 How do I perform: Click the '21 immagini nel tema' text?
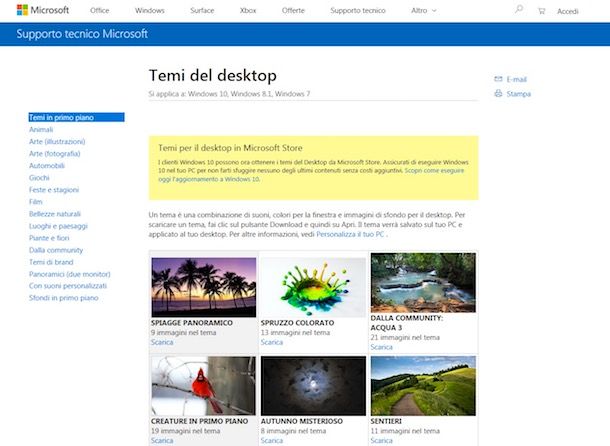pyautogui.click(x=405, y=337)
